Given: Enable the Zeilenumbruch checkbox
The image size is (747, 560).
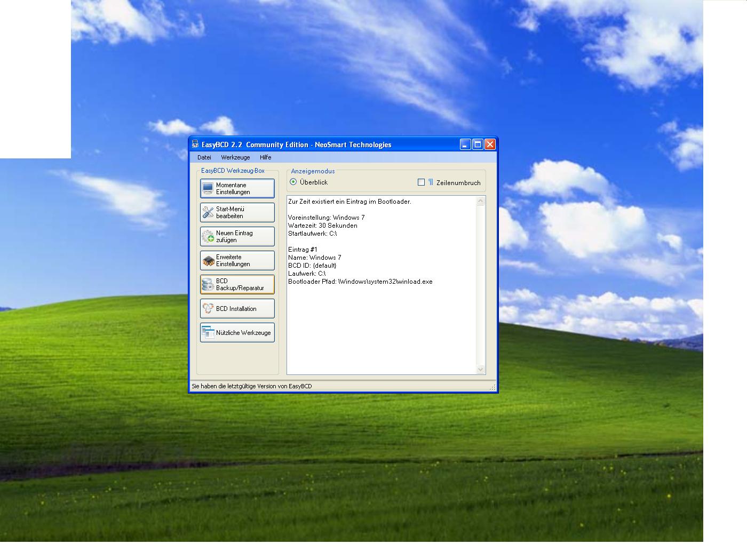Looking at the screenshot, I should (x=421, y=182).
